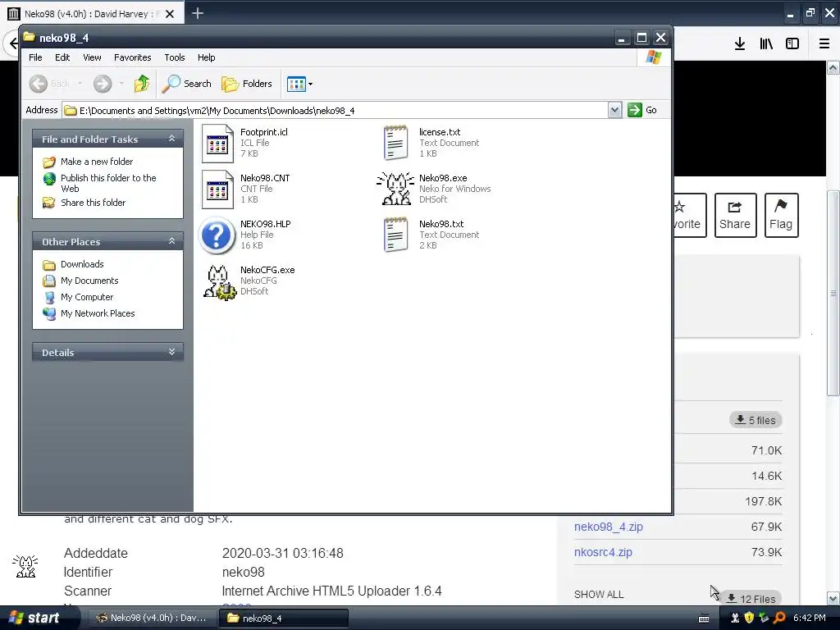Click the security shield tray icon
Image resolution: width=840 pixels, height=630 pixels.
coord(749,618)
